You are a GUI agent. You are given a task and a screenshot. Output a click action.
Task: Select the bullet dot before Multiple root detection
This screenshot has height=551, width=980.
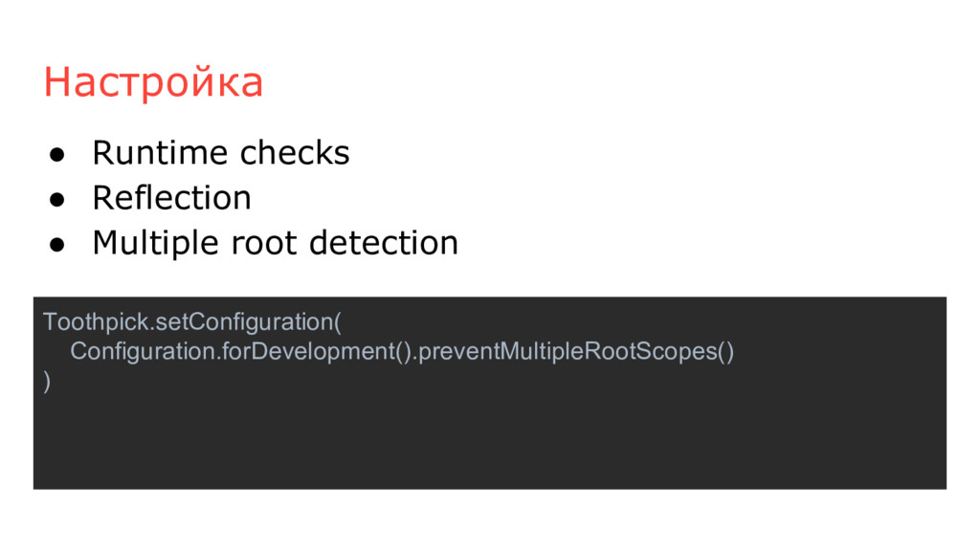click(x=57, y=245)
